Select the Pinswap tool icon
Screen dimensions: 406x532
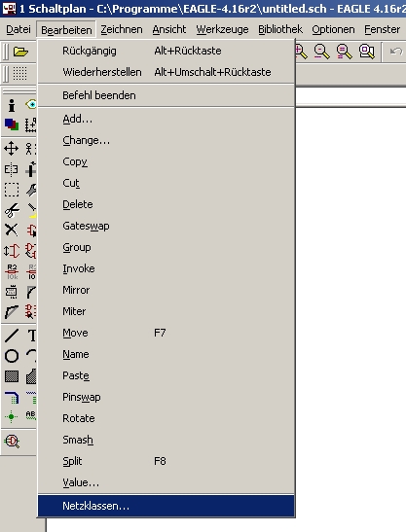pyautogui.click(x=12, y=251)
